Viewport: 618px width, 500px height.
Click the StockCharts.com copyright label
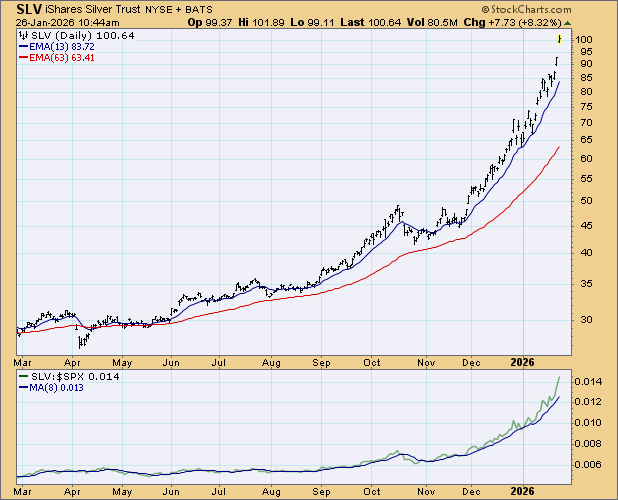click(526, 9)
